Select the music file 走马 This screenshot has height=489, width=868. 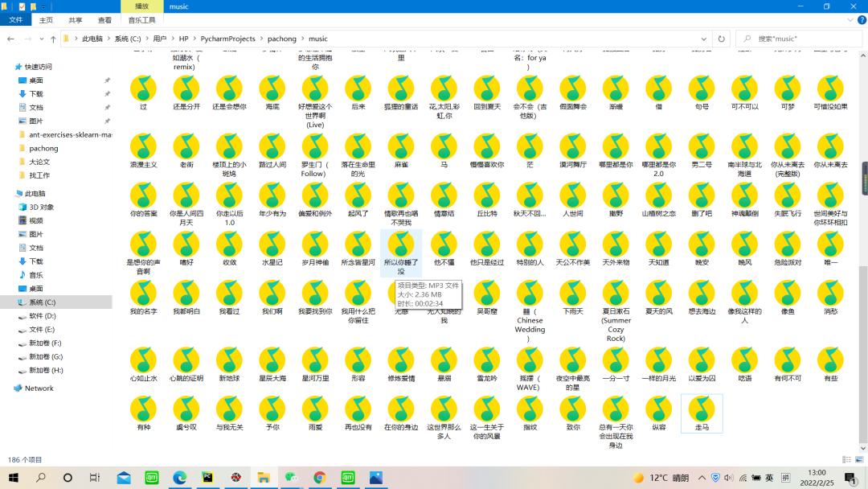pyautogui.click(x=702, y=413)
